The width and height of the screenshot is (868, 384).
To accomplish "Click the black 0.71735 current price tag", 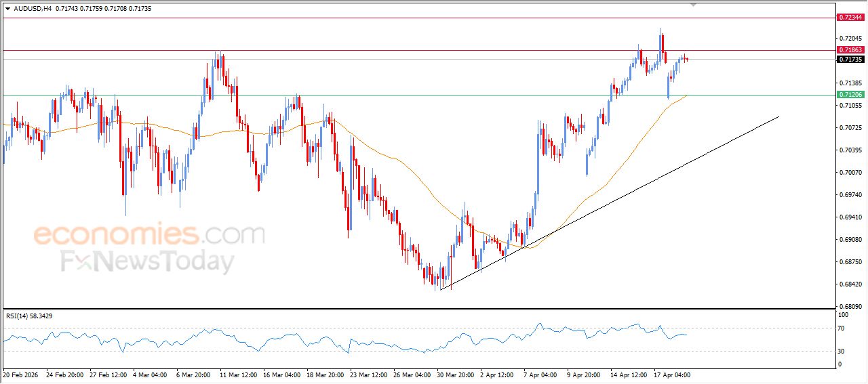I will coord(850,60).
